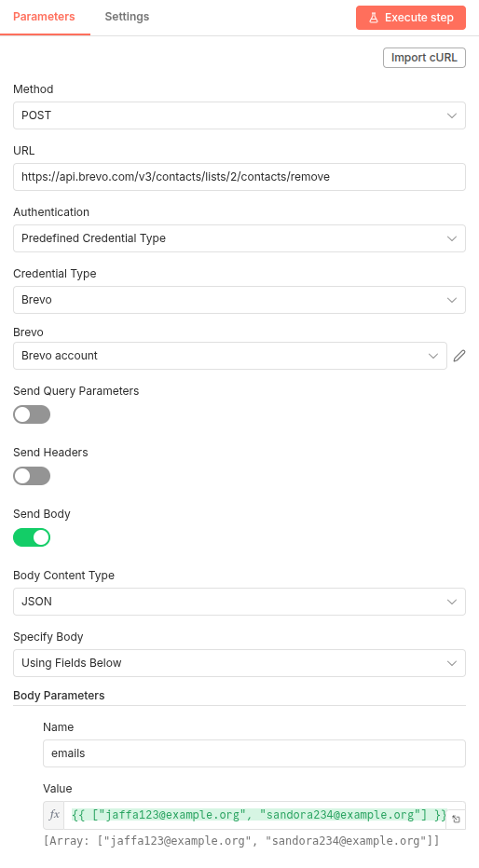This screenshot has height=868, width=479.
Task: Click the Body Parameters heading
Action: (59, 696)
